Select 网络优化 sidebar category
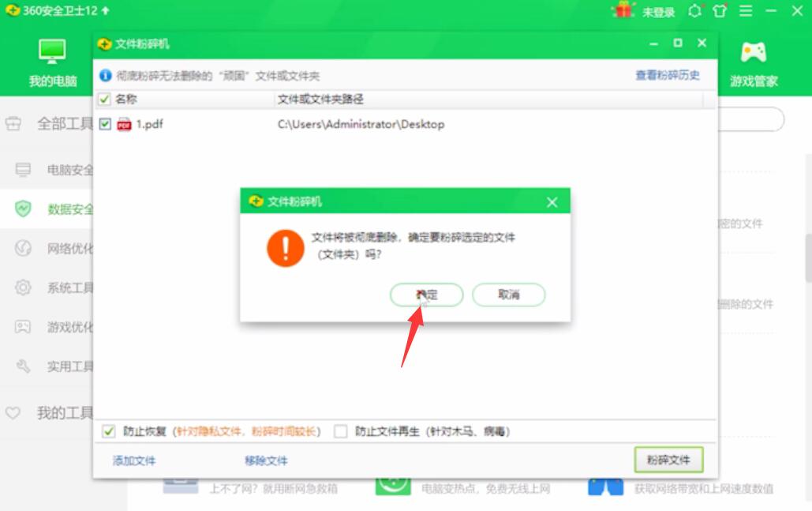Image resolution: width=812 pixels, height=511 pixels. point(70,249)
